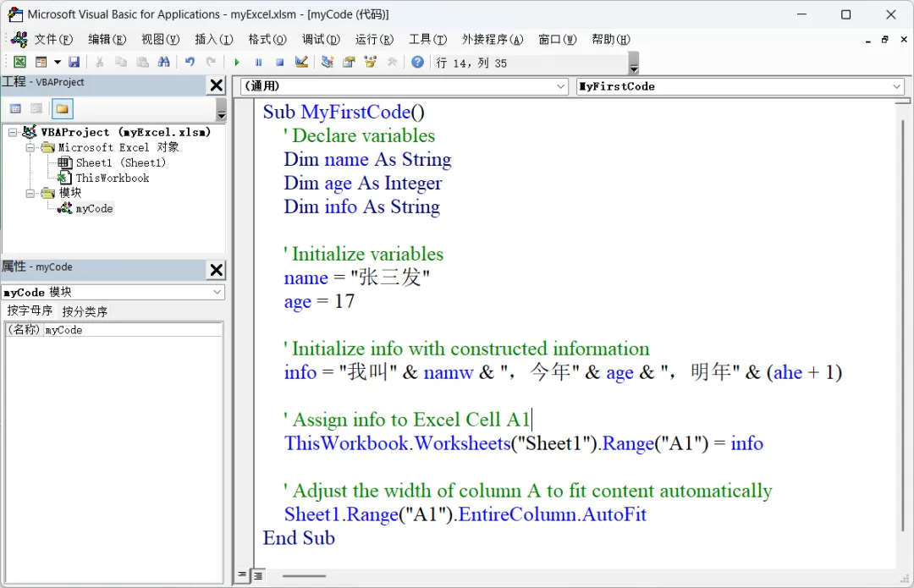Click project panel toolbar overflow arrow
Viewport: 914px width, 588px height.
click(x=221, y=109)
